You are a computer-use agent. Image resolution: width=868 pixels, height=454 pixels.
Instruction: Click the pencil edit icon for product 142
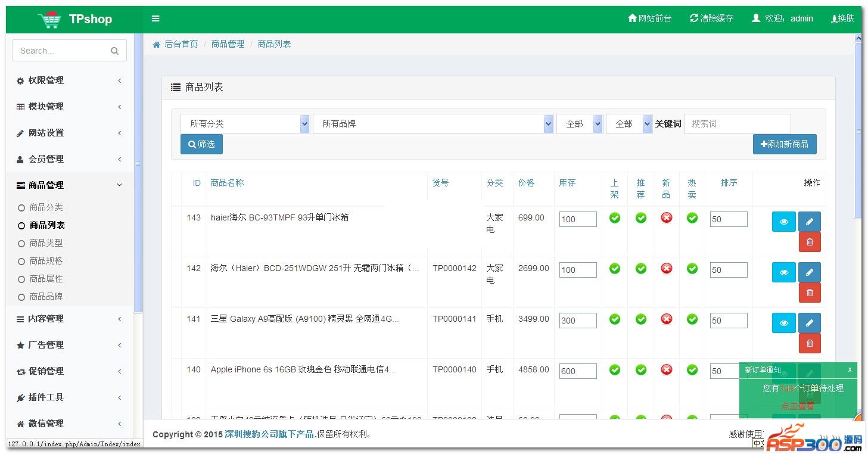(x=809, y=272)
